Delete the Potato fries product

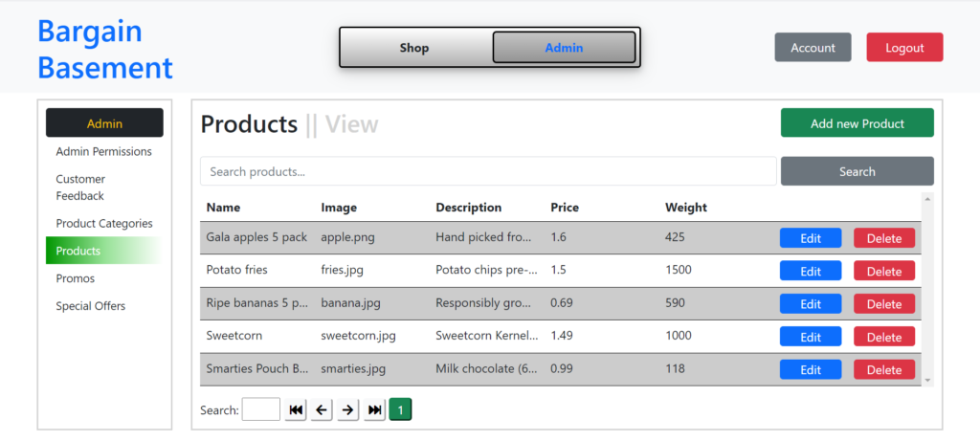883,271
